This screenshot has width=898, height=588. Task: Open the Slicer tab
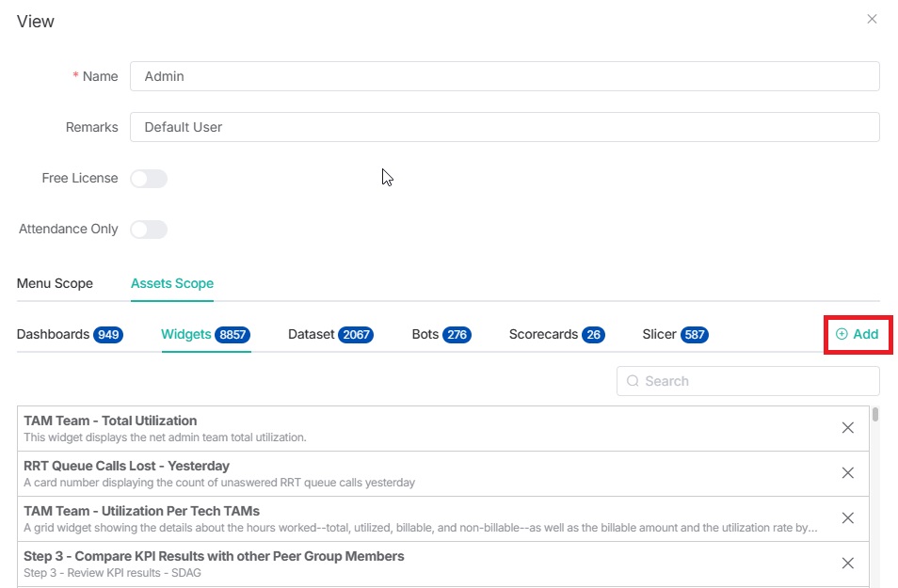click(x=675, y=334)
